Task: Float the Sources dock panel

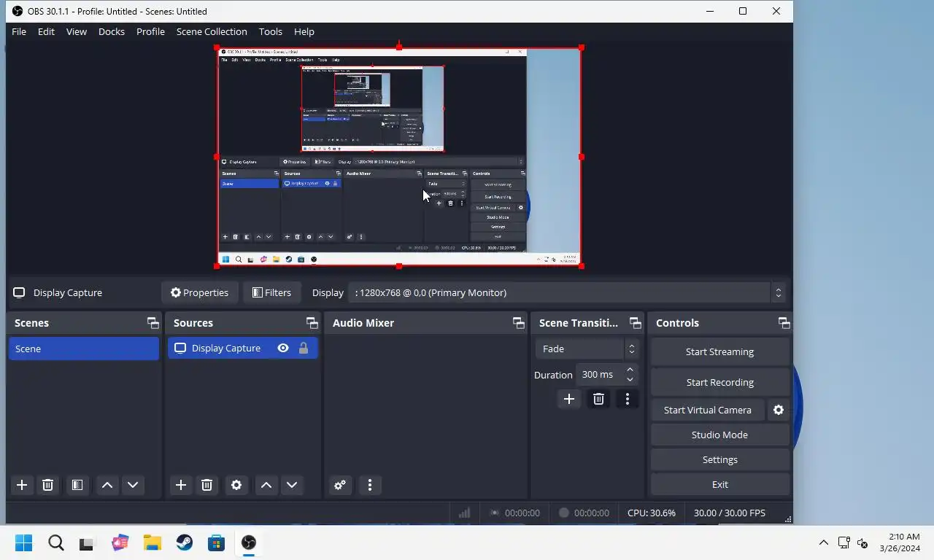Action: [x=312, y=323]
